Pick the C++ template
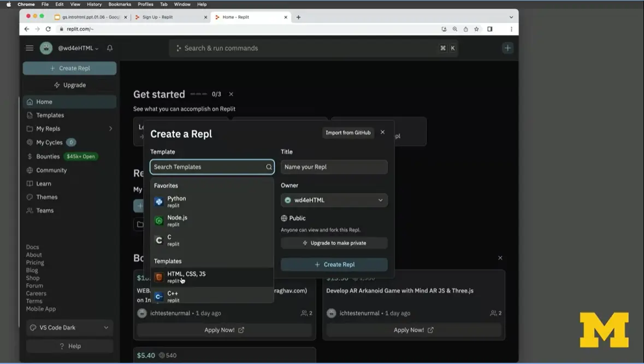 (212, 296)
